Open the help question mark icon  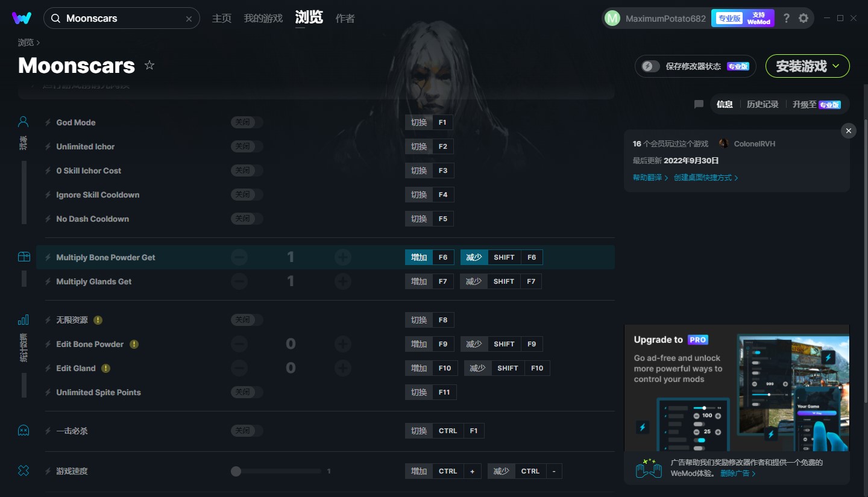tap(786, 18)
